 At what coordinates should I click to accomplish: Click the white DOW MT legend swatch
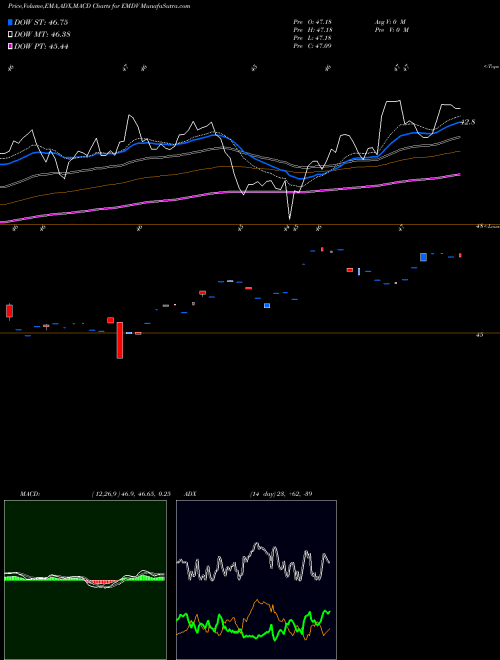[x=11, y=35]
